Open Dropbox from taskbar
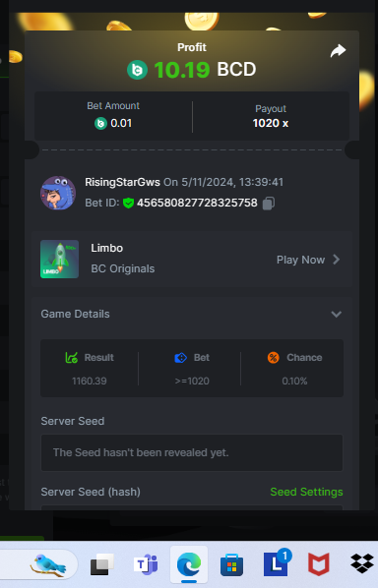This screenshot has width=378, height=588. (362, 563)
